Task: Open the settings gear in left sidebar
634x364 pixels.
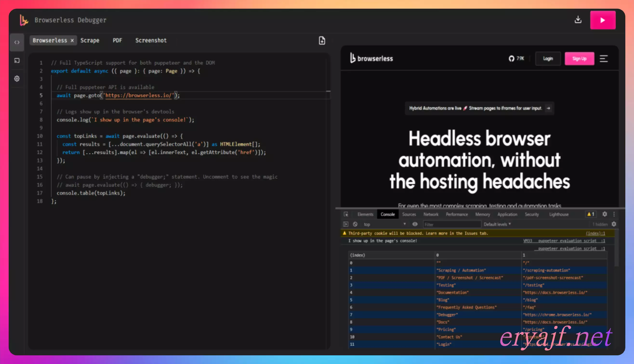Action: coord(17,78)
